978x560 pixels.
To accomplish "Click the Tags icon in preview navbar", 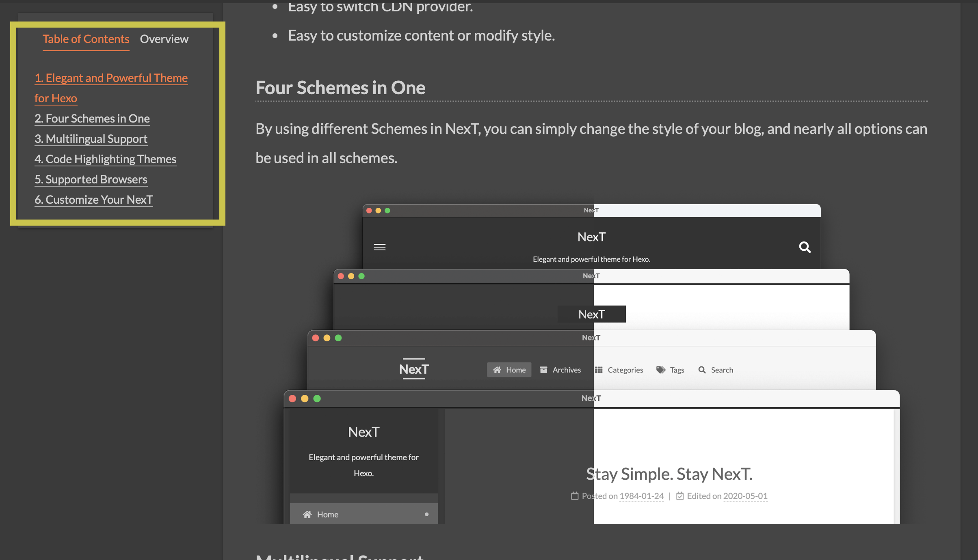I will tap(661, 370).
